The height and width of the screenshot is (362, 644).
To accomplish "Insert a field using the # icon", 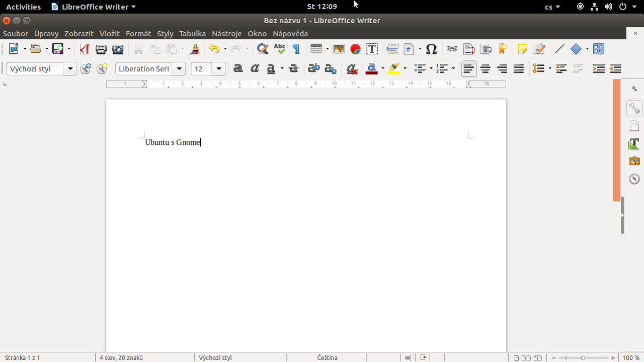I will tap(409, 49).
